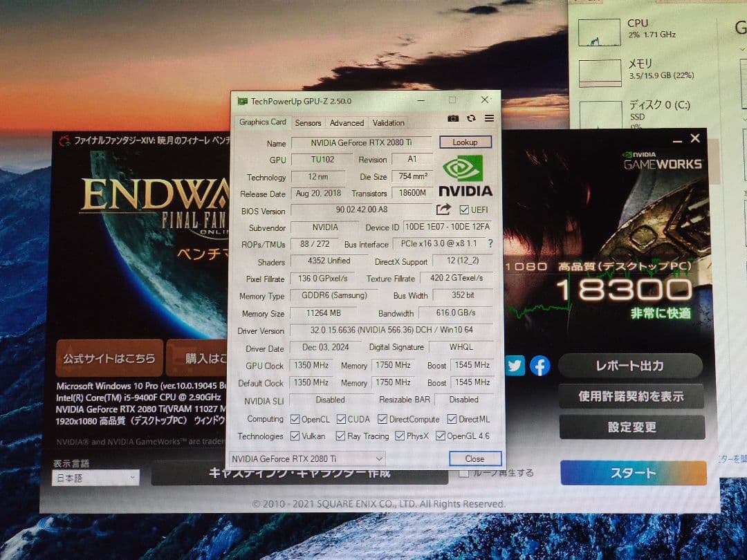Switch to the Sensors tab

pyautogui.click(x=308, y=123)
